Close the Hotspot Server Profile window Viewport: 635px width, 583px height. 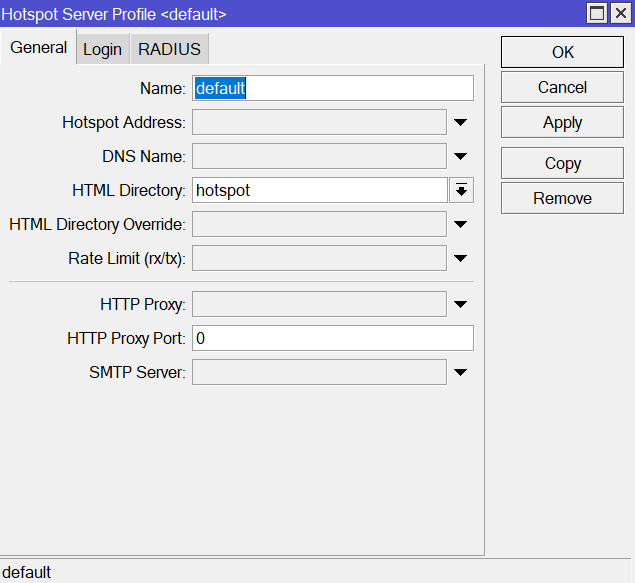[621, 13]
